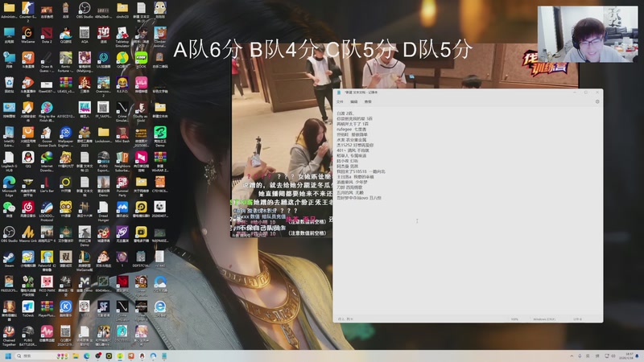Select the OBS Studio icon in top desktop row
The width and height of the screenshot is (644, 362).
[85, 10]
